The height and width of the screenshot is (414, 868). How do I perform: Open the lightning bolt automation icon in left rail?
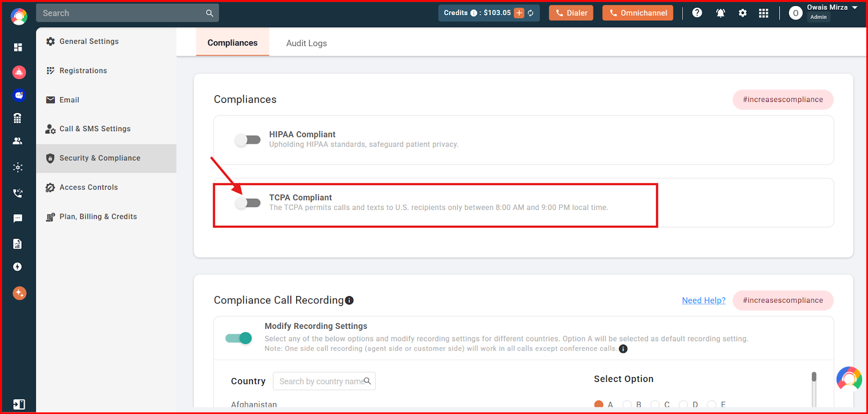(18, 266)
